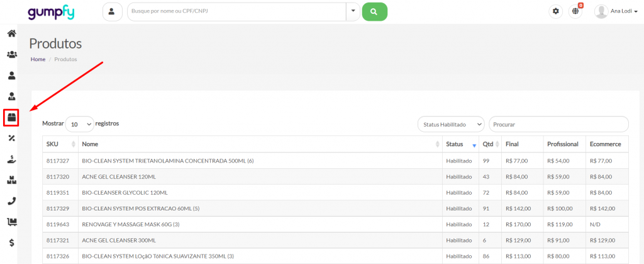Sort table by the SKU column header
Viewport: 644px width, 264px height.
tap(60, 144)
